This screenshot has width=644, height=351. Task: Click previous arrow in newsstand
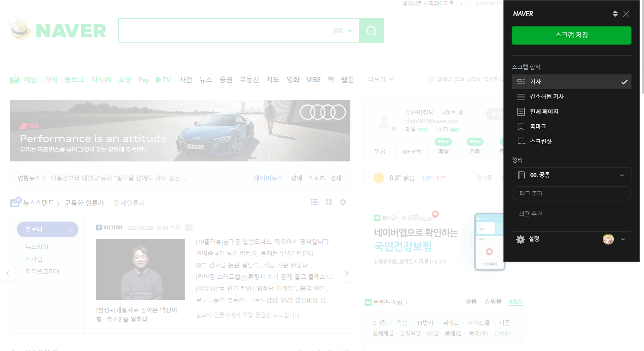tap(8, 274)
